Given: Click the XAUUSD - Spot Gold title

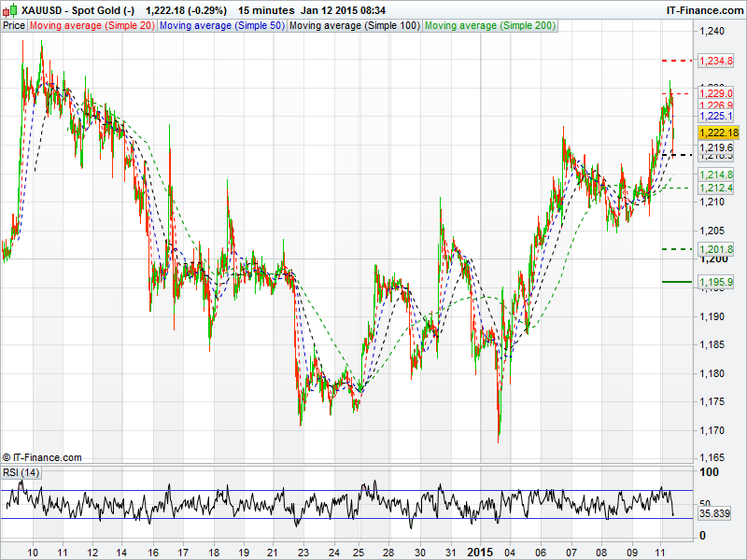Looking at the screenshot, I should point(78,10).
